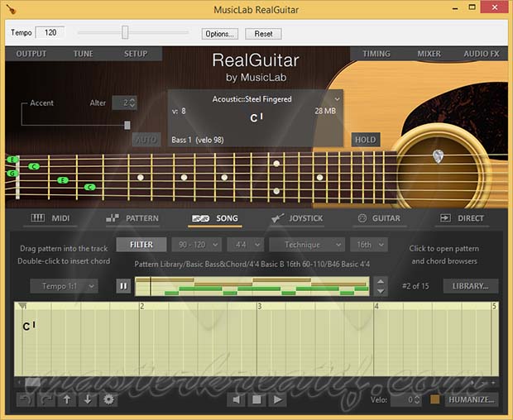Click the speaker icon in the transport
The image size is (513, 420).
pos(237,400)
